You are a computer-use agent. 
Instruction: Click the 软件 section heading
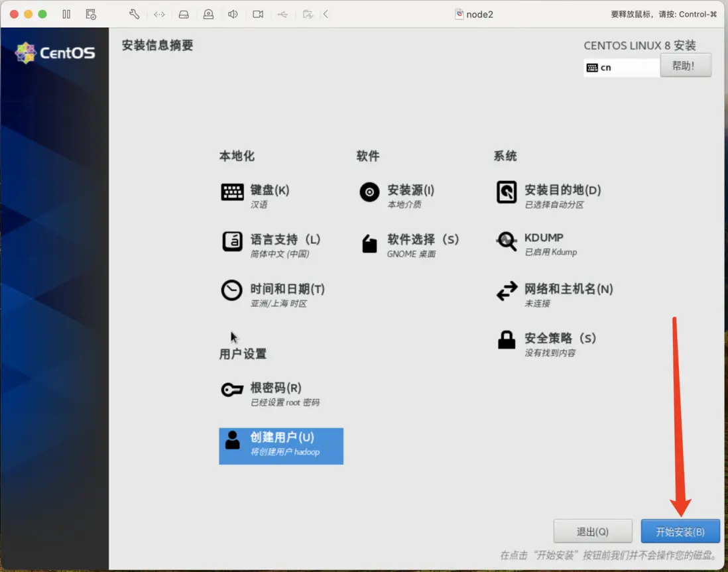point(368,156)
